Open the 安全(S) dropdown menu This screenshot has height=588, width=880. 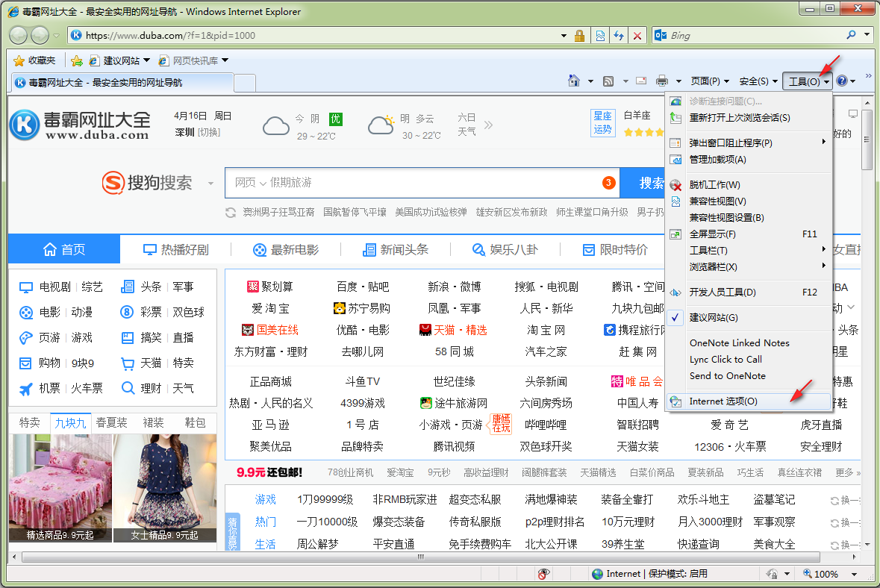(x=758, y=81)
